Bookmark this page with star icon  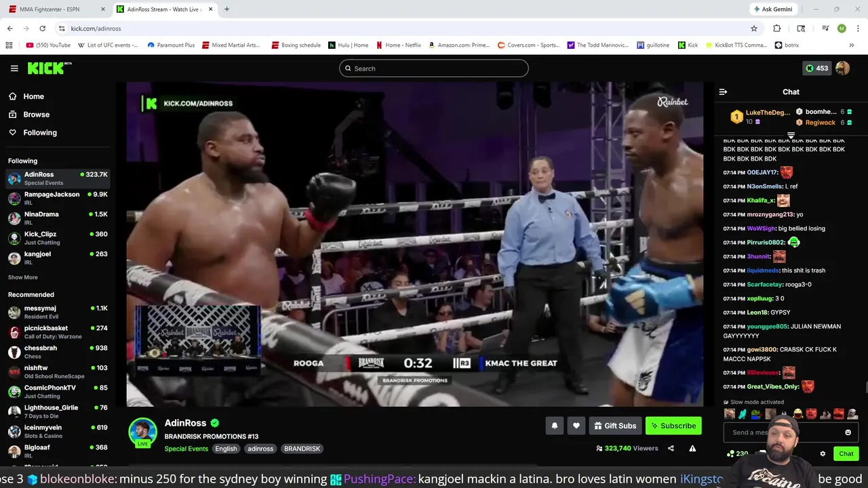tap(753, 28)
